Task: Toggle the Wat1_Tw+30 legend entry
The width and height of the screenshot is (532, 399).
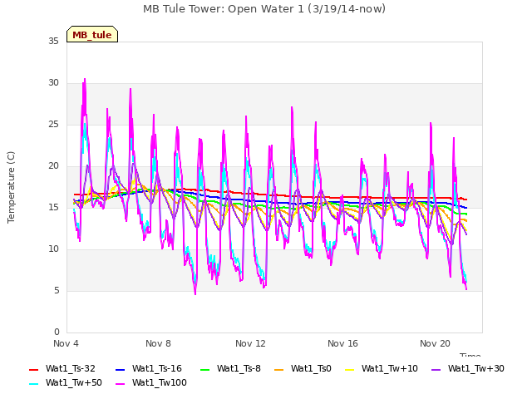Action: click(467, 369)
